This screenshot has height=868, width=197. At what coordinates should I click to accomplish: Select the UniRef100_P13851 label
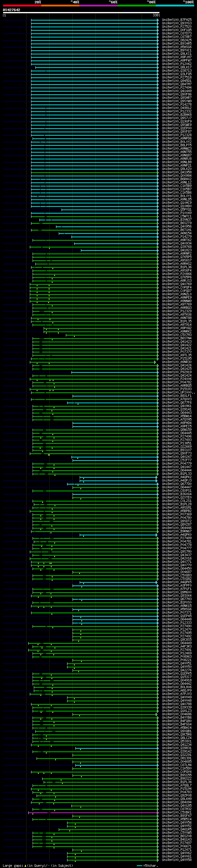click(x=177, y=443)
